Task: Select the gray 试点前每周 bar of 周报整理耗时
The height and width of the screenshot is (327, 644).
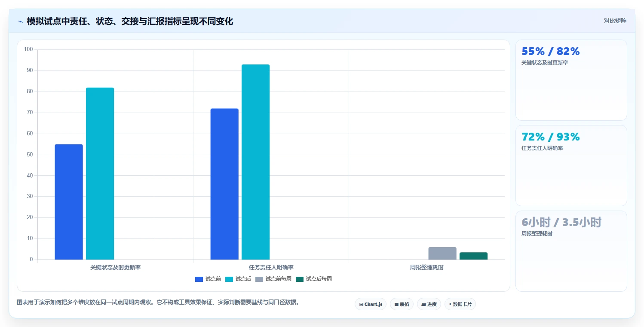Action: [442, 254]
